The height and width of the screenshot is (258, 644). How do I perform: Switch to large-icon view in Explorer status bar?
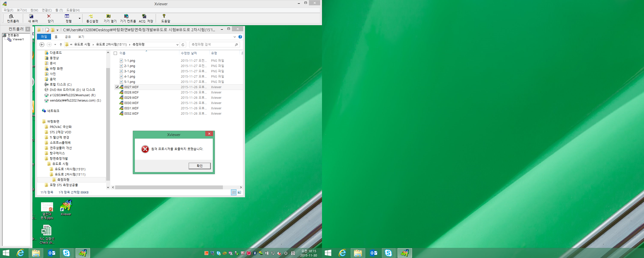pos(239,192)
